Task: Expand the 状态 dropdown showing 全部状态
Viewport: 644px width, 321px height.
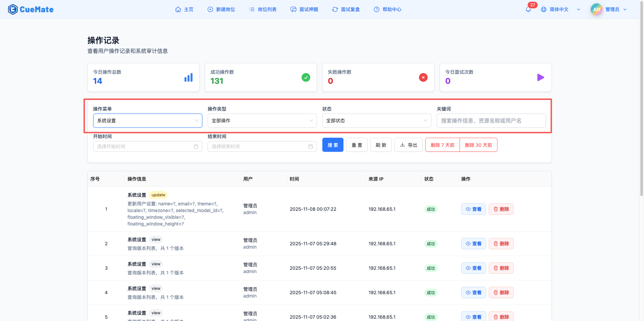Action: click(377, 121)
